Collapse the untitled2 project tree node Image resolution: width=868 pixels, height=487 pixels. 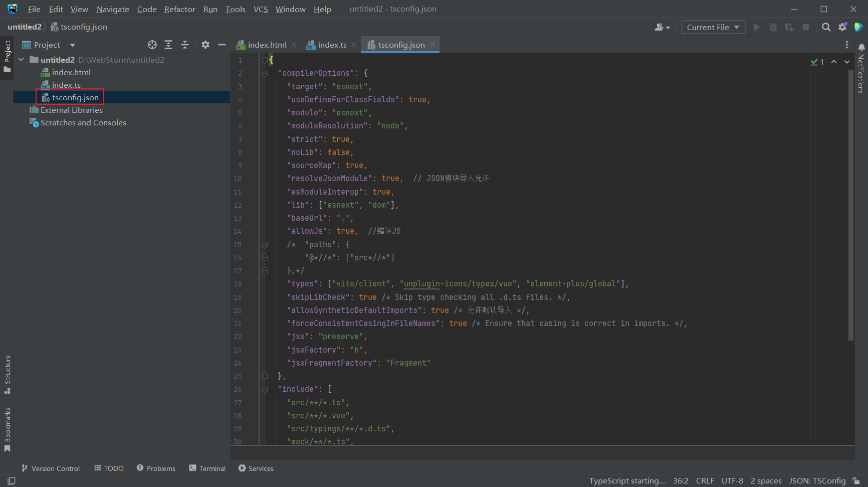click(21, 59)
